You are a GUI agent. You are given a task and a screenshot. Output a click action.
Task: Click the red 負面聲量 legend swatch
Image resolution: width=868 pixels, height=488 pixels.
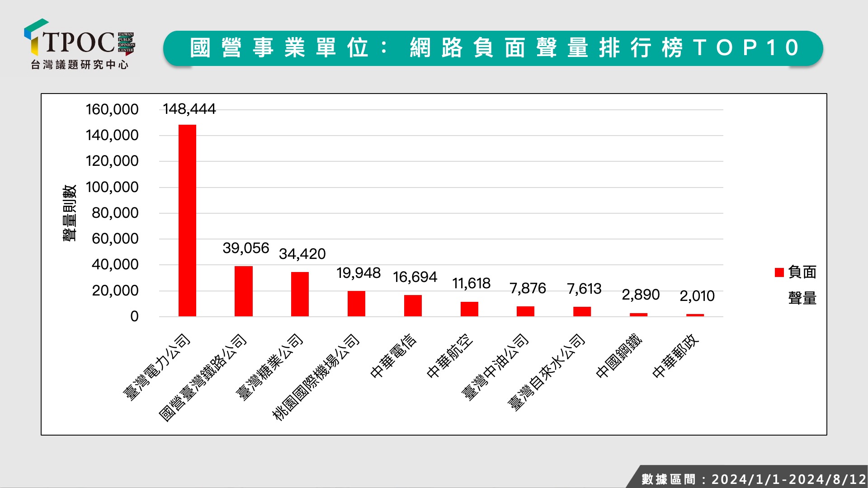(779, 272)
